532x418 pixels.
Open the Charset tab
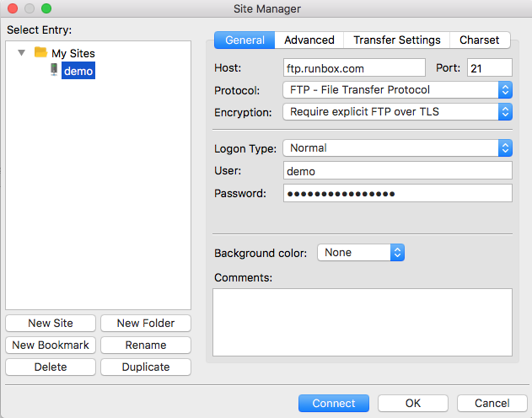tap(479, 40)
